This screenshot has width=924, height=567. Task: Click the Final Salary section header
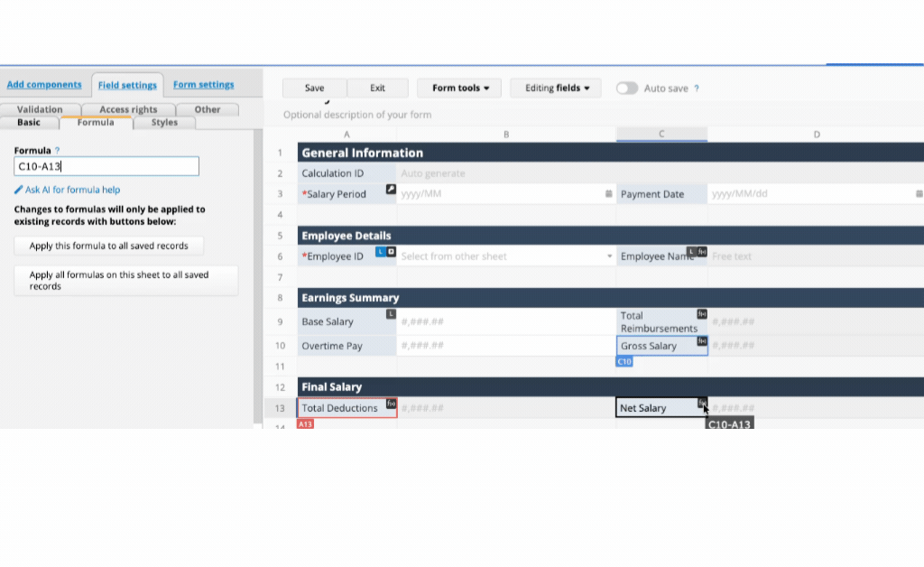click(611, 387)
